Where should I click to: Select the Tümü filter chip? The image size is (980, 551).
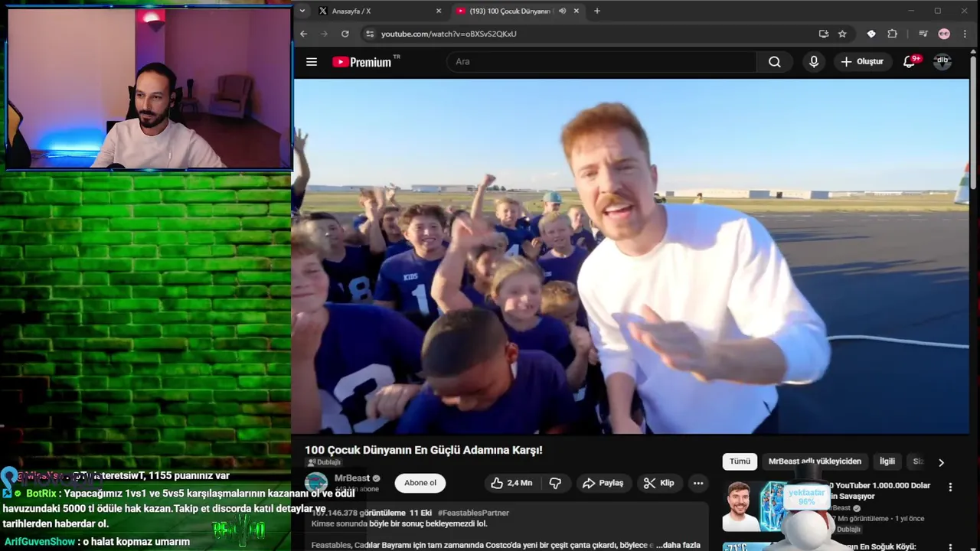click(x=740, y=461)
